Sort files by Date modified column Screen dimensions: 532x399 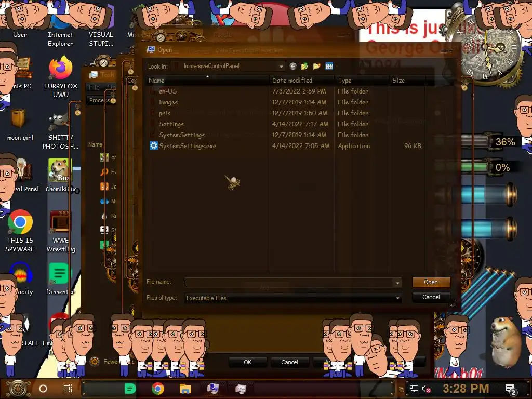point(302,81)
